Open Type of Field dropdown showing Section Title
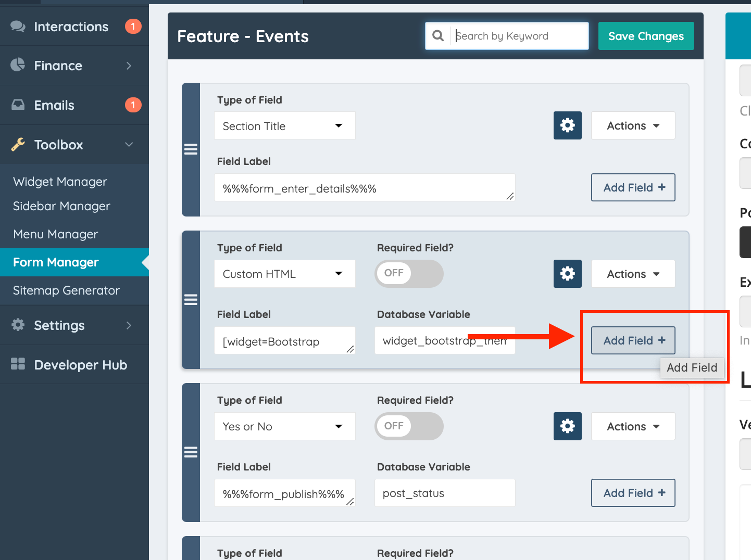Image resolution: width=751 pixels, height=560 pixels. [285, 125]
